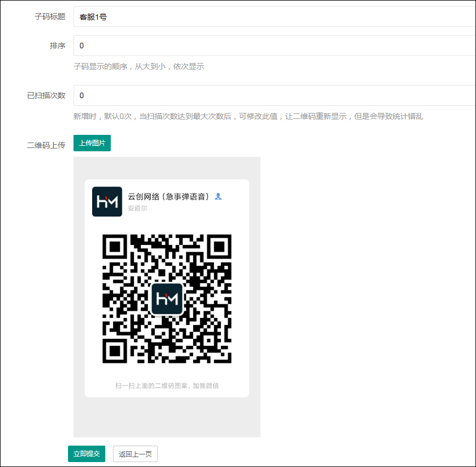
Task: Click the QR code's top-right finder square
Action: coord(219,246)
